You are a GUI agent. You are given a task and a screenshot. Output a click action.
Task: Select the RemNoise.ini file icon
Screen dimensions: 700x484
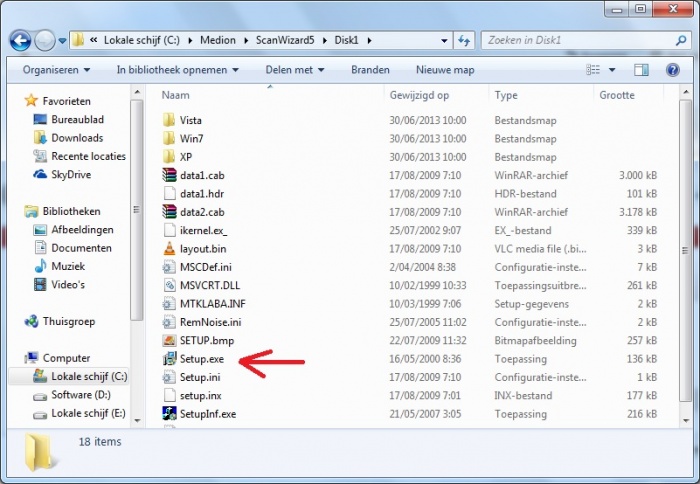pyautogui.click(x=169, y=322)
